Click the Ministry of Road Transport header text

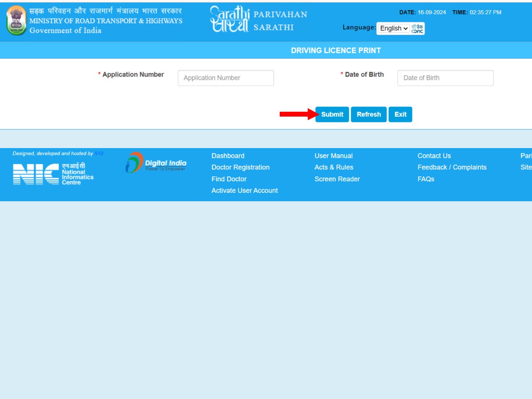[x=106, y=21]
